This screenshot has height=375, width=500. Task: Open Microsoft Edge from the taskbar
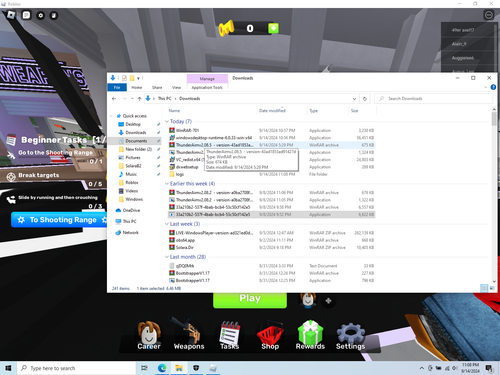pos(162,368)
